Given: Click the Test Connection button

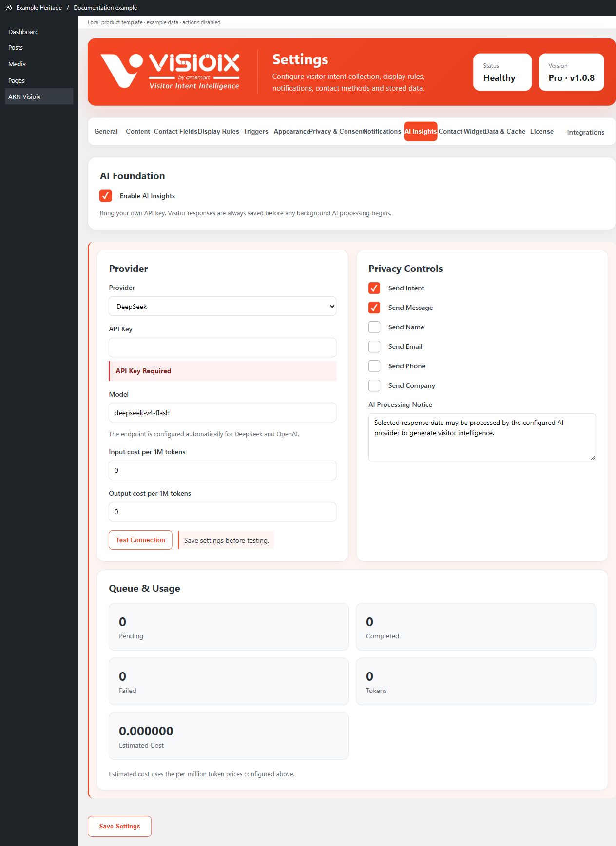Looking at the screenshot, I should [140, 540].
